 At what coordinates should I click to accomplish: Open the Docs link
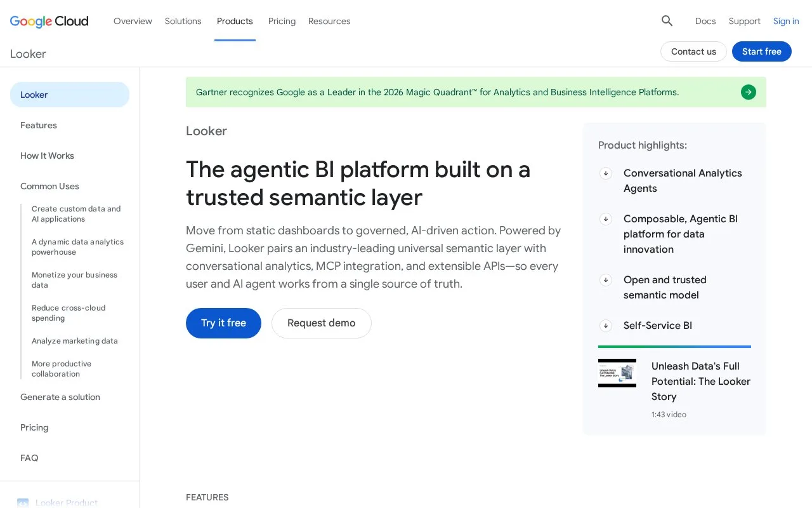click(x=705, y=21)
